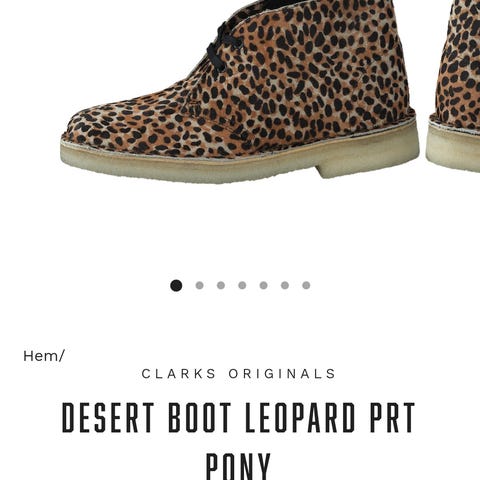View the partially visible second boot image
Image resolution: width=480 pixels, height=480 pixels.
point(453,87)
